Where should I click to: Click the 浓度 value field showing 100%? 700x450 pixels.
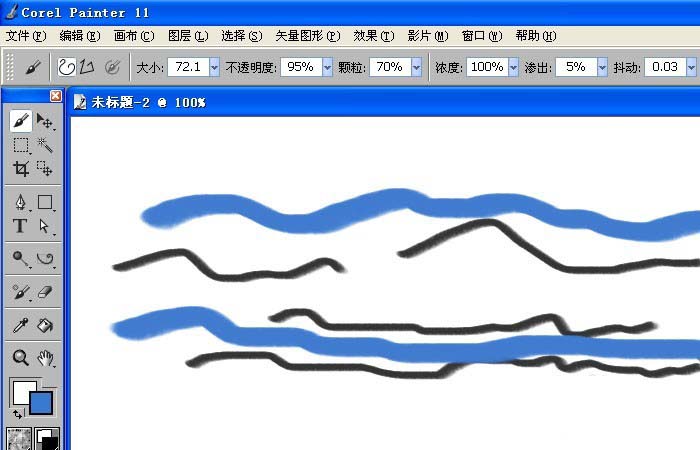[486, 68]
